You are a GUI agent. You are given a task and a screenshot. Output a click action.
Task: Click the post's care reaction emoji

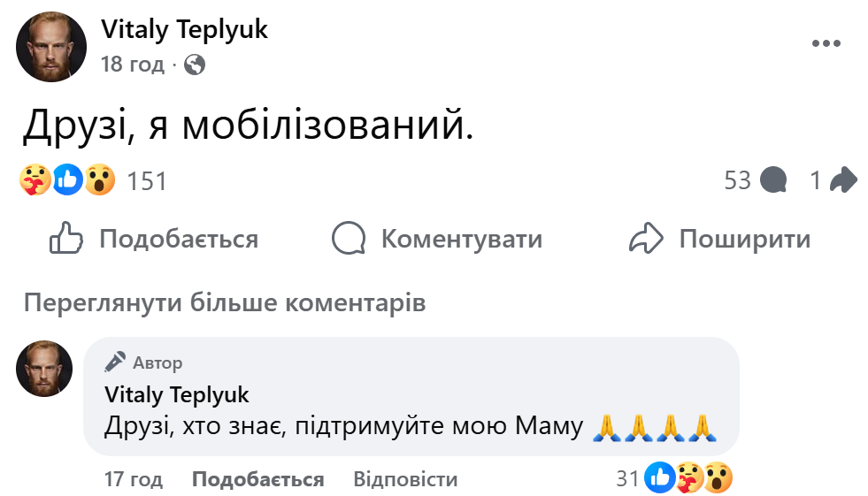pyautogui.click(x=35, y=180)
